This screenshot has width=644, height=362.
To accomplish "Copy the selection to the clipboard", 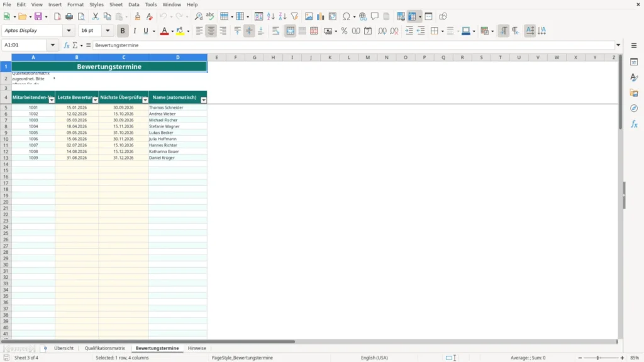I will [107, 16].
